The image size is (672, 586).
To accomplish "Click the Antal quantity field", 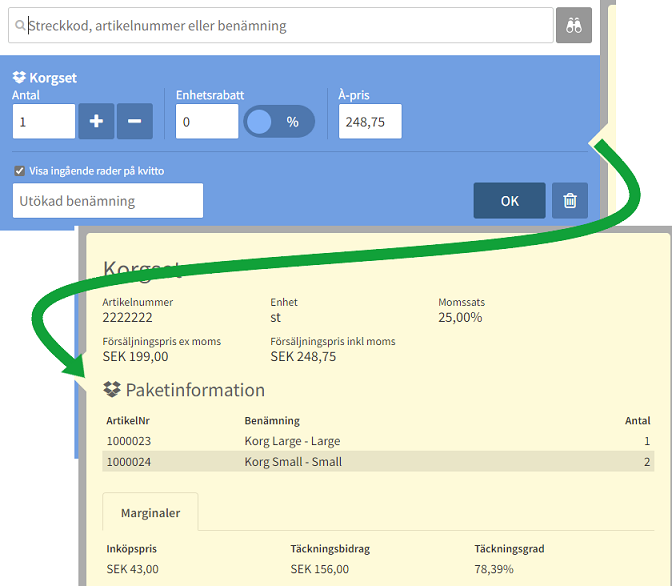I will pos(43,121).
